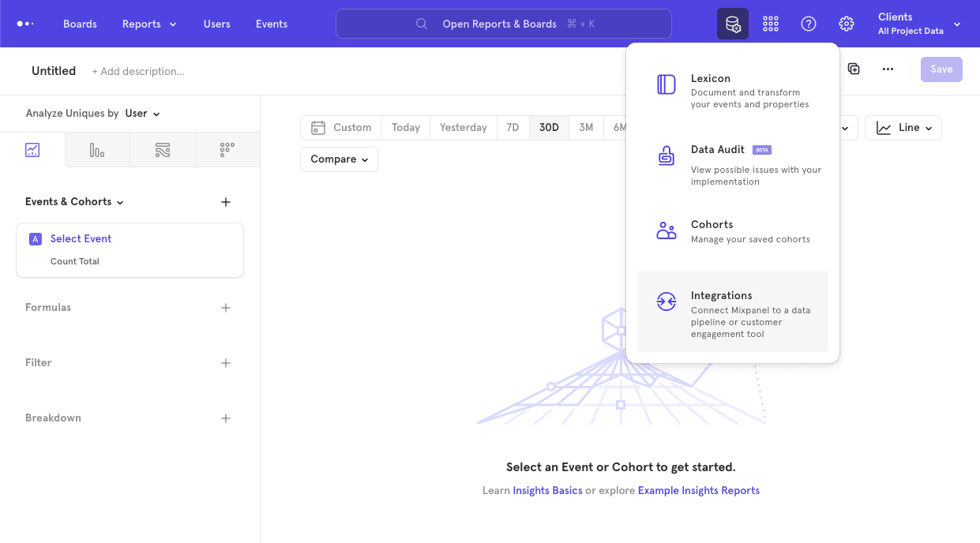Select the metric grid view icon

(227, 148)
